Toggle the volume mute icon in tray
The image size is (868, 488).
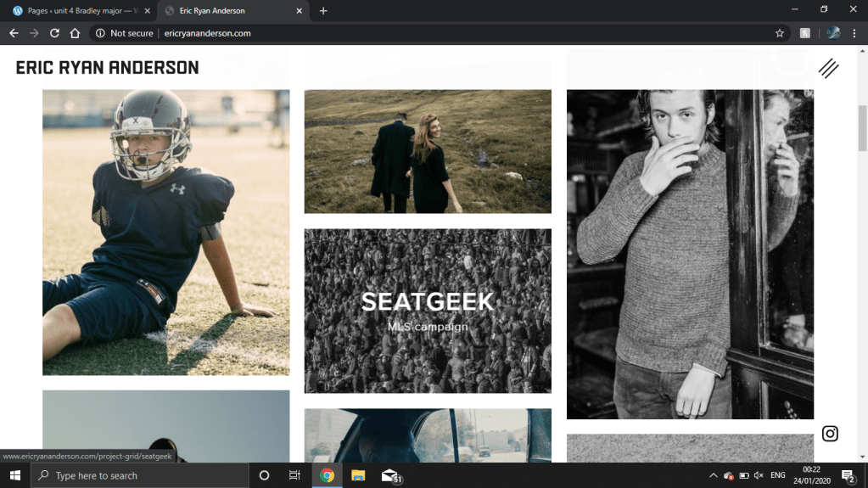[x=759, y=476]
